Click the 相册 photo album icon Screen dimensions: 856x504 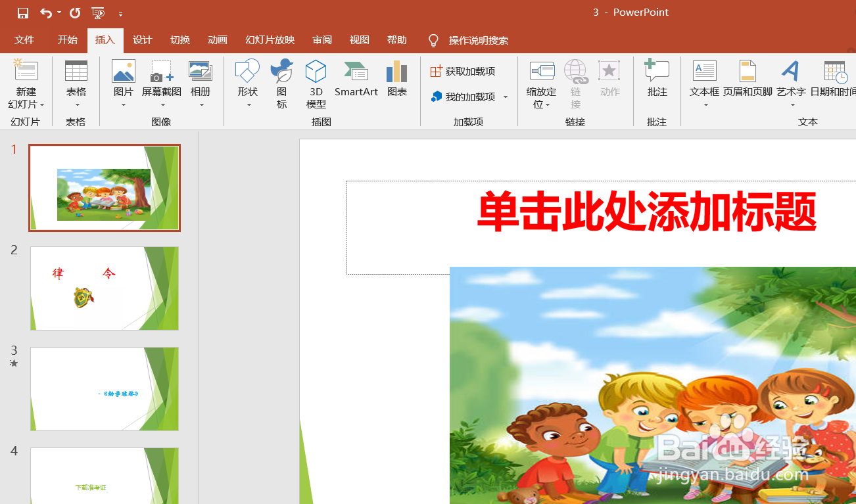(201, 71)
